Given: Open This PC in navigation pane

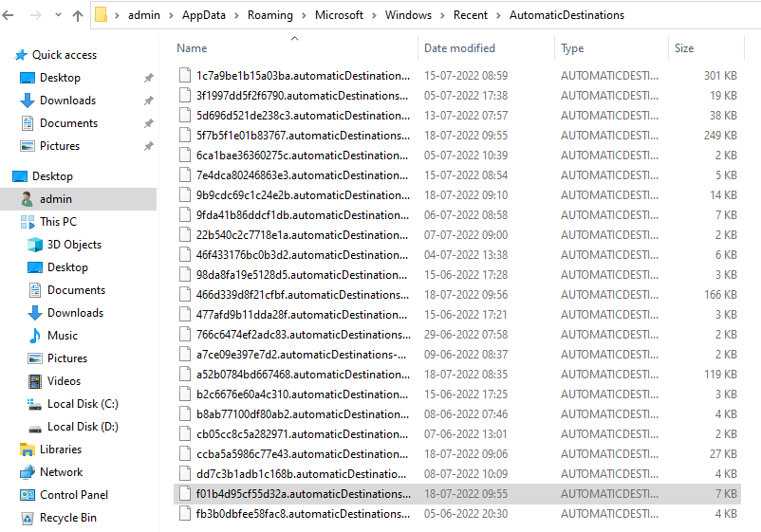Looking at the screenshot, I should click(58, 222).
